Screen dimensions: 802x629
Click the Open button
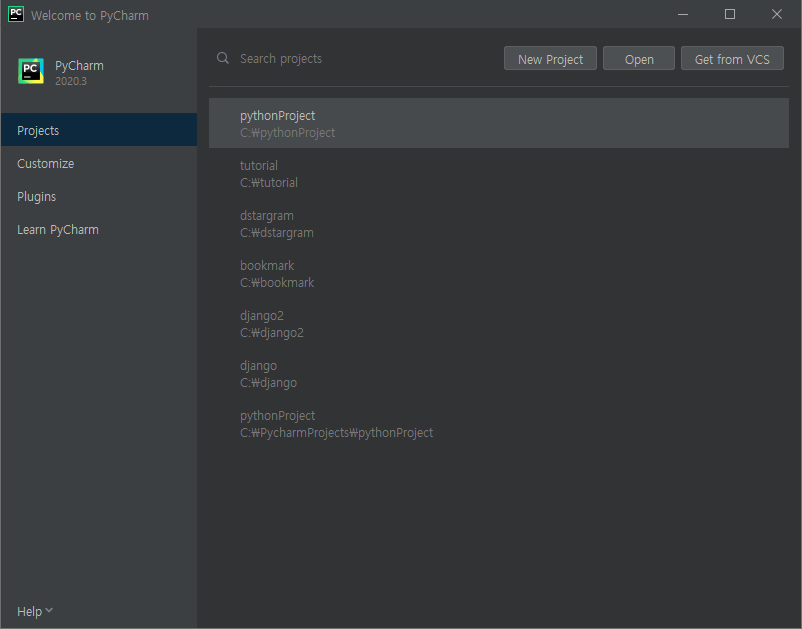(639, 59)
